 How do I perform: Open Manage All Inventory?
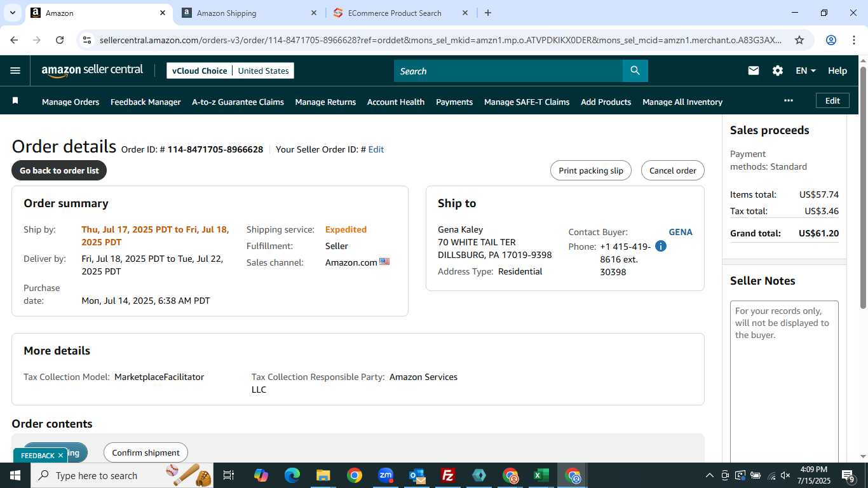pos(682,102)
